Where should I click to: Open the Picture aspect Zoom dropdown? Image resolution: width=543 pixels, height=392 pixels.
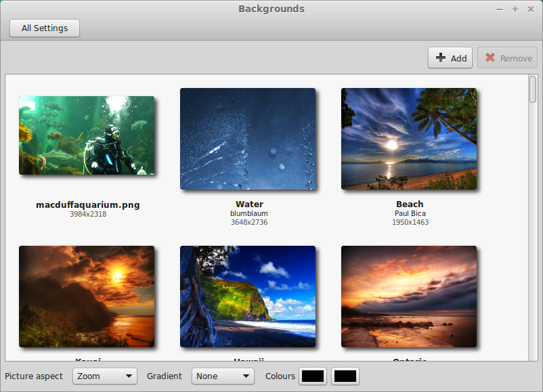pos(105,376)
